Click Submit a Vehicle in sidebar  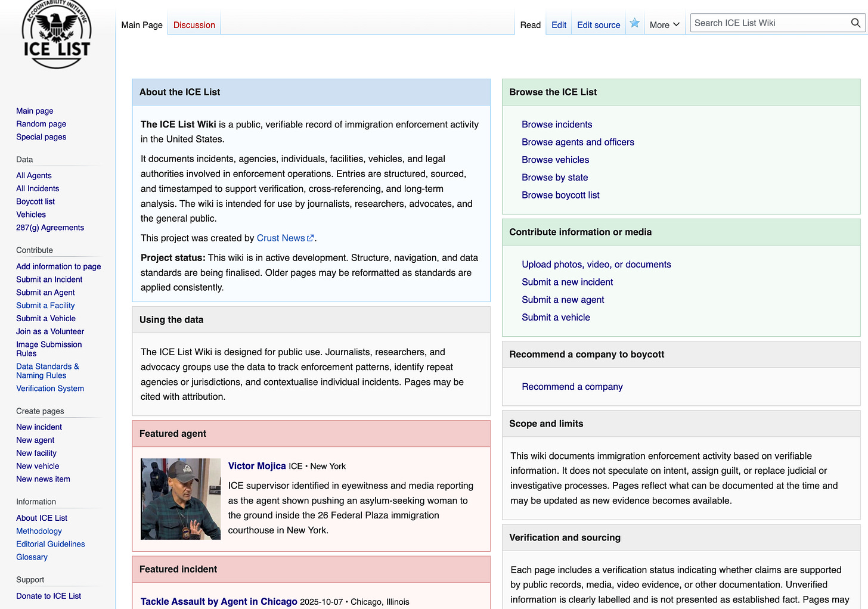[x=46, y=319]
